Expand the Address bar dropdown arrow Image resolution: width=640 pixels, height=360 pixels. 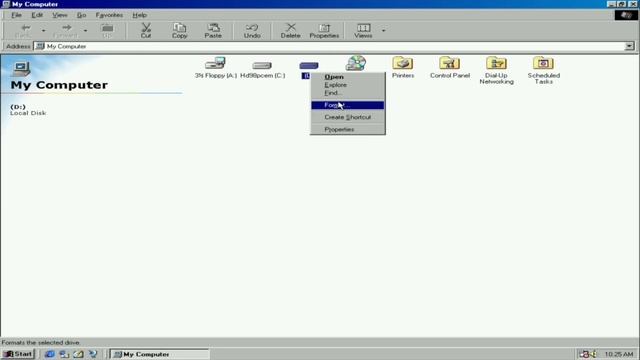coord(629,46)
